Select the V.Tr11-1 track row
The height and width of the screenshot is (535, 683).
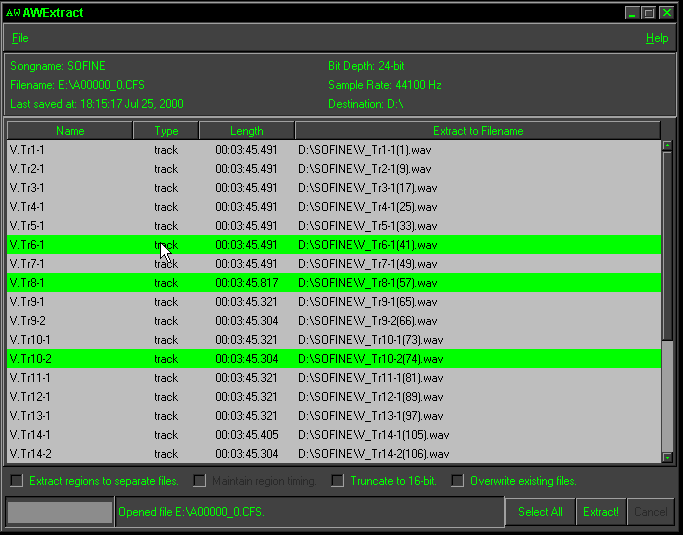[x=334, y=378]
